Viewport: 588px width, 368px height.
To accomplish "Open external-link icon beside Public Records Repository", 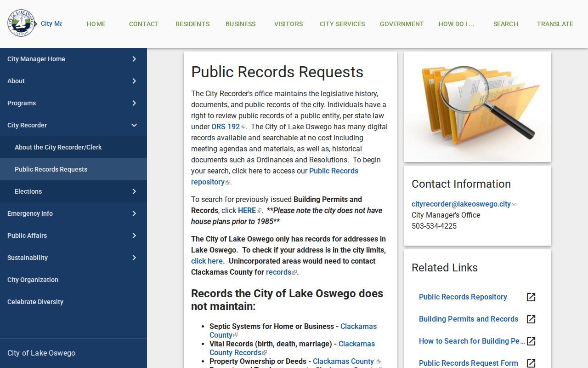I will coord(531,297).
